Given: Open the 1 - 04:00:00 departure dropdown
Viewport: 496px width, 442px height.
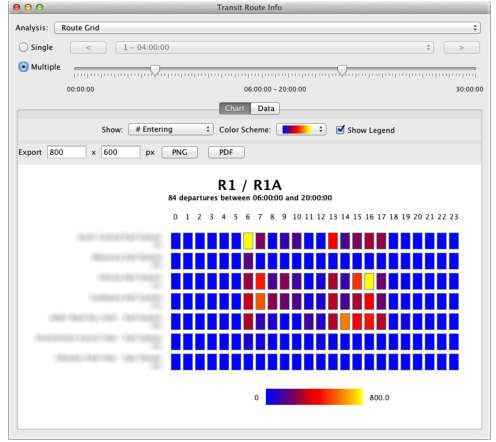Looking at the screenshot, I should [274, 47].
